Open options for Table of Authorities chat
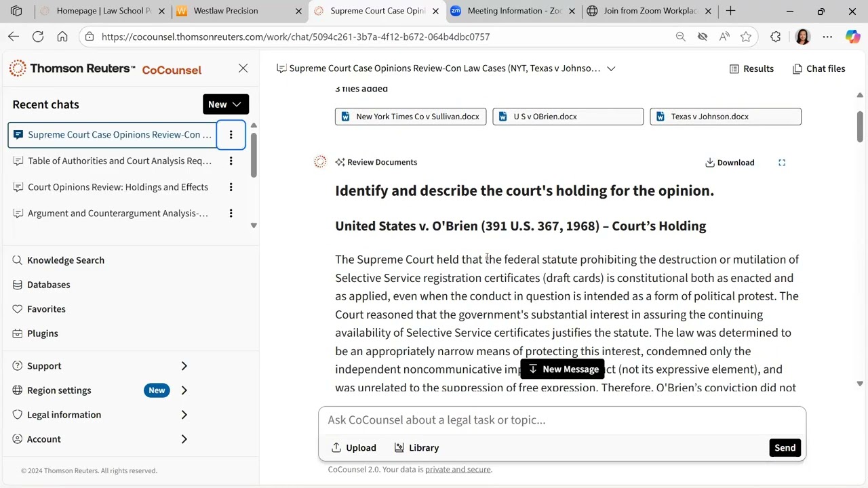868x488 pixels. click(x=231, y=161)
